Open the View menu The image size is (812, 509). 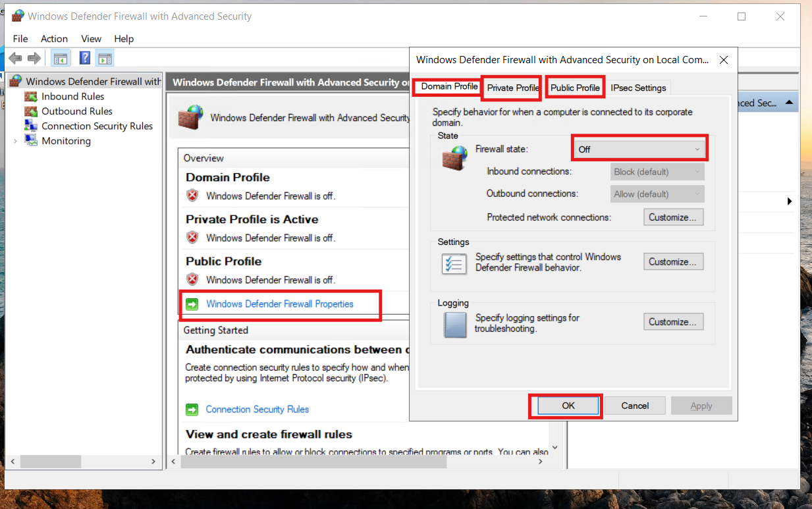point(91,39)
